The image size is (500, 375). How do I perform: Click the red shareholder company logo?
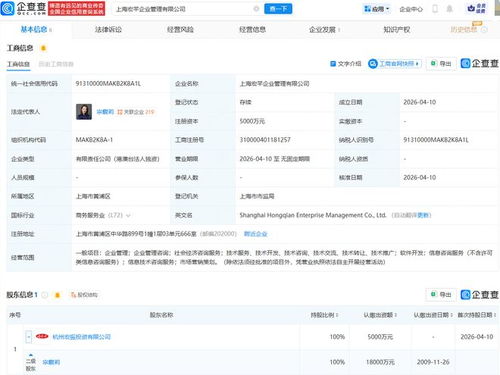pyautogui.click(x=42, y=336)
